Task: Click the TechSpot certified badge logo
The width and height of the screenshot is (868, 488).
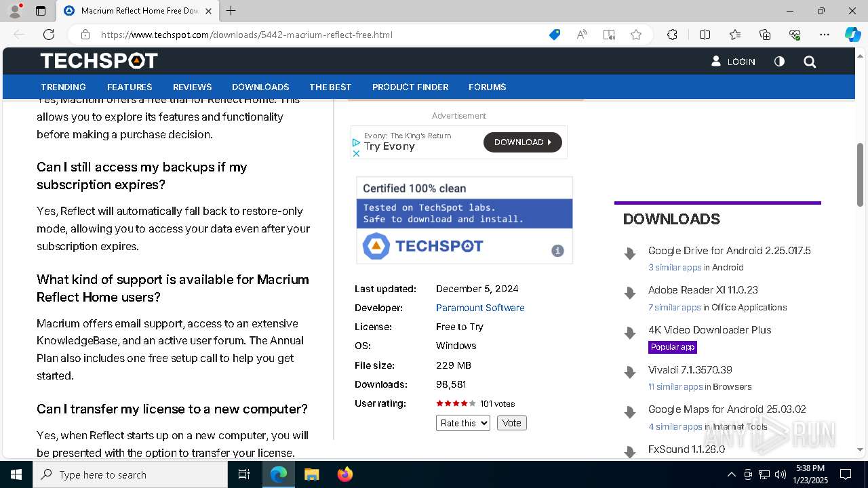Action: click(422, 246)
